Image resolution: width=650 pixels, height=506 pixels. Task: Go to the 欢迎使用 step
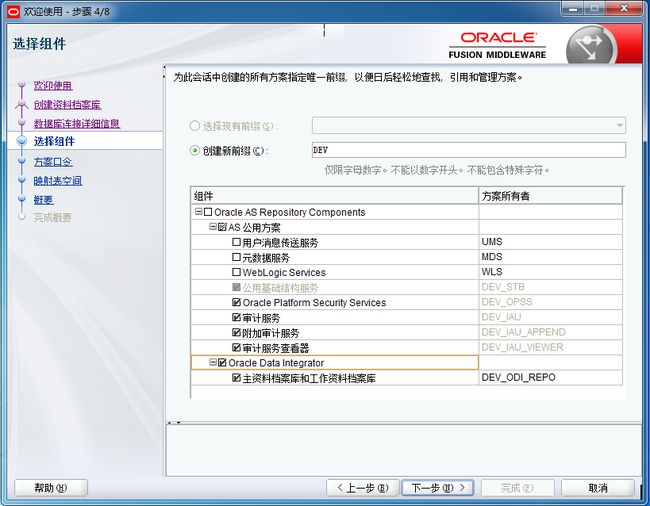pos(53,86)
